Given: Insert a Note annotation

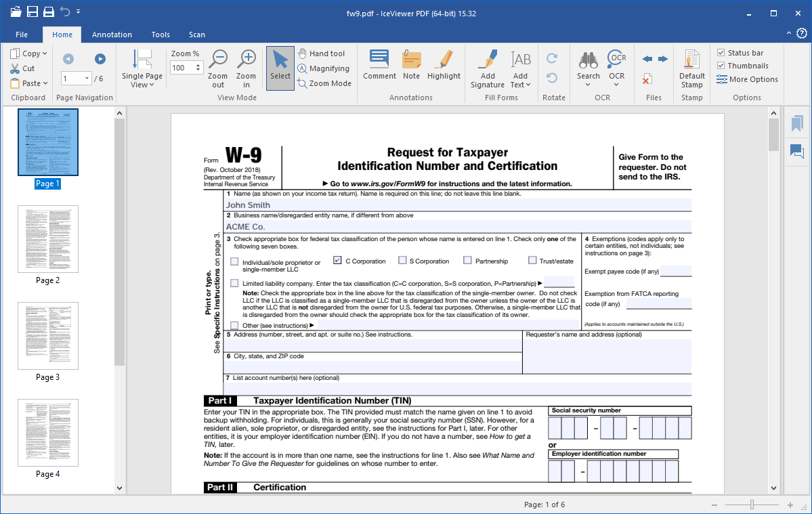Looking at the screenshot, I should (412, 65).
